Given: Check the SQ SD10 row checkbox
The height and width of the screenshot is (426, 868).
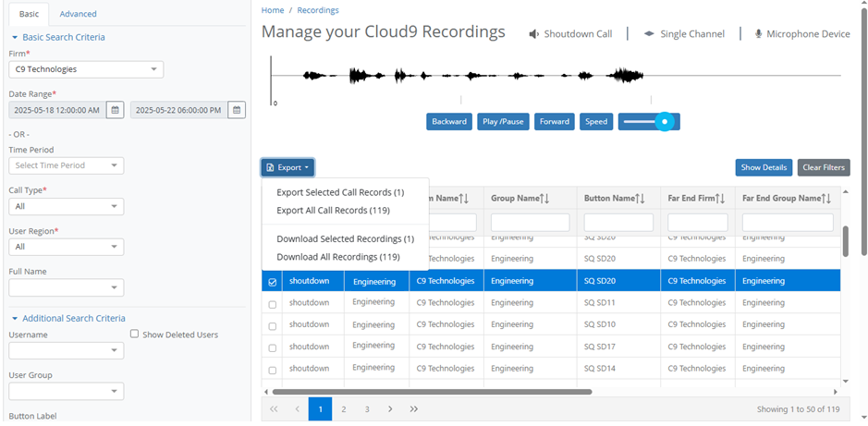Looking at the screenshot, I should point(273,326).
